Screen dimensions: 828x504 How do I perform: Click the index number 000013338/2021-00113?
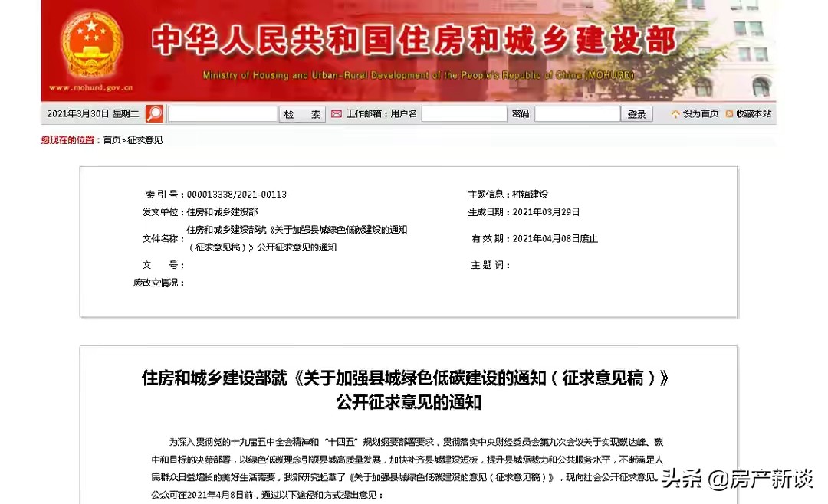click(x=237, y=195)
